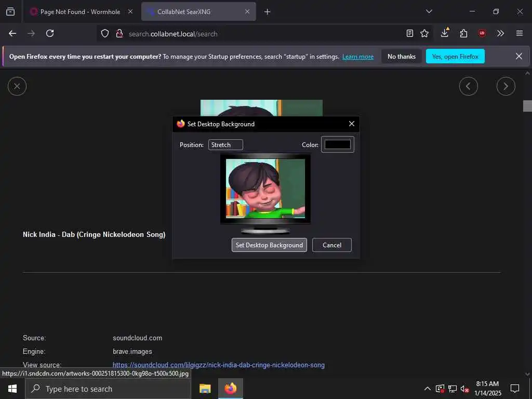Show previous image result arrow

469,86
